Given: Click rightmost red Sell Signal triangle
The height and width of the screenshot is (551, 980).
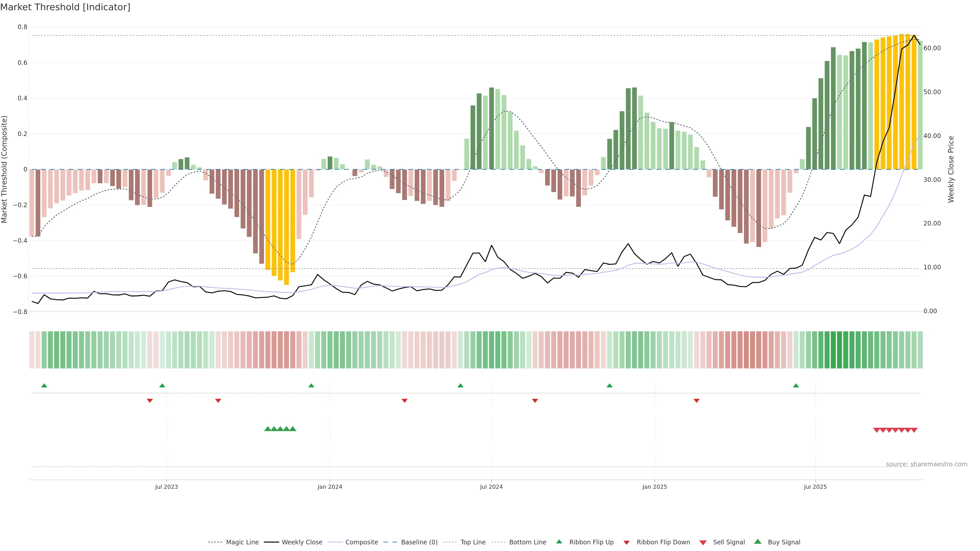Looking at the screenshot, I should (x=914, y=430).
